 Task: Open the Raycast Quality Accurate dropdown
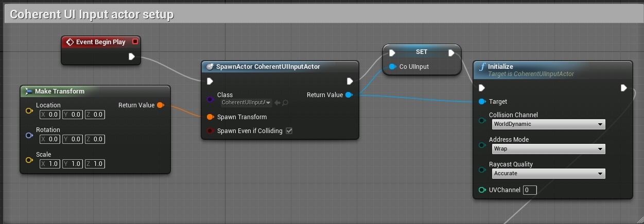[548, 174]
